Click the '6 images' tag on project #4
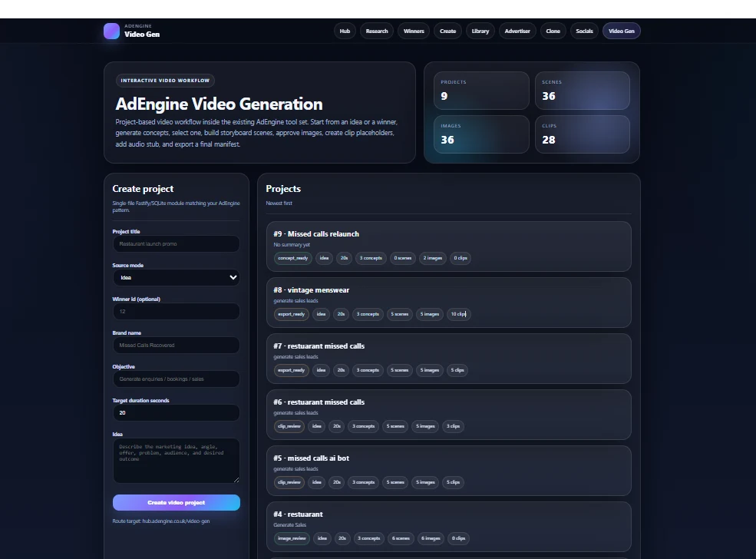This screenshot has height=559, width=756. pyautogui.click(x=431, y=538)
